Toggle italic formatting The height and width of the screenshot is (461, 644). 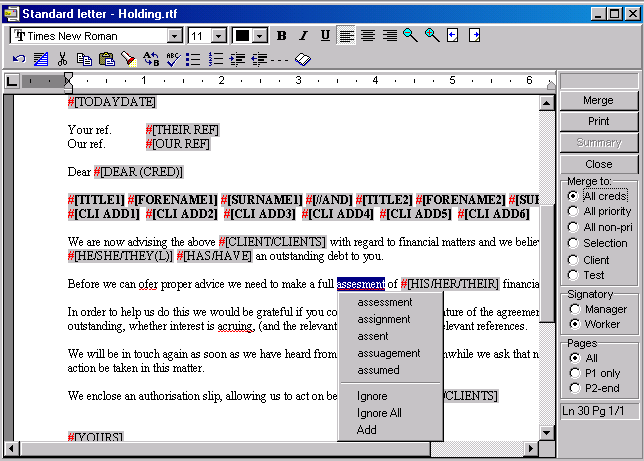click(x=303, y=36)
